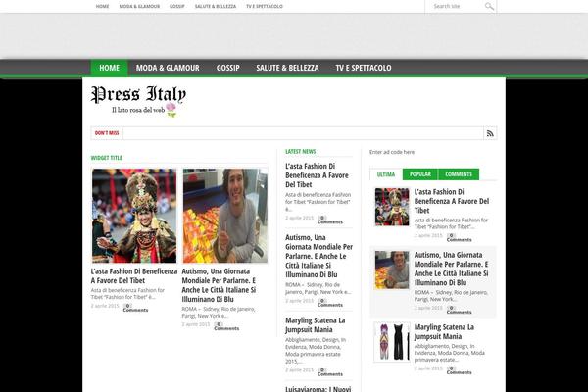Open Autismo headline in Latest News
This screenshot has width=588, height=392.
[x=318, y=256]
